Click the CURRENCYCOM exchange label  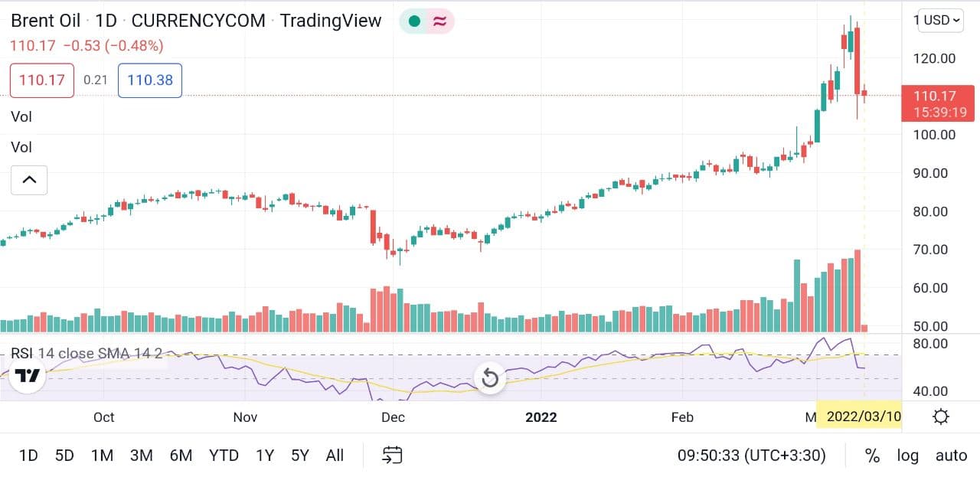pos(198,21)
